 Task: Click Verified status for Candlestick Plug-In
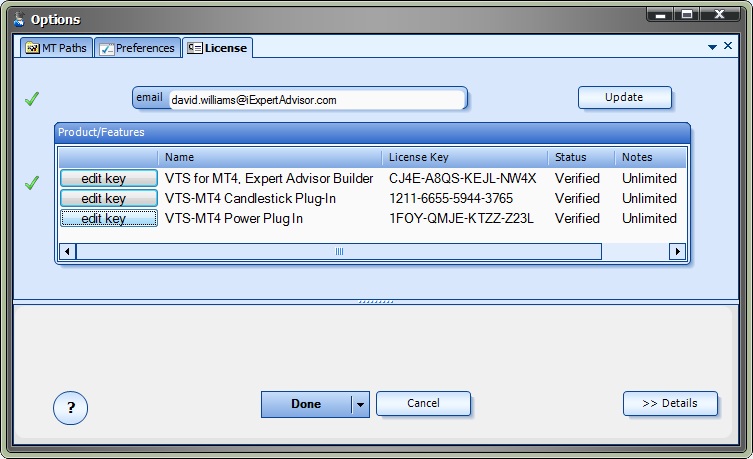[577, 198]
